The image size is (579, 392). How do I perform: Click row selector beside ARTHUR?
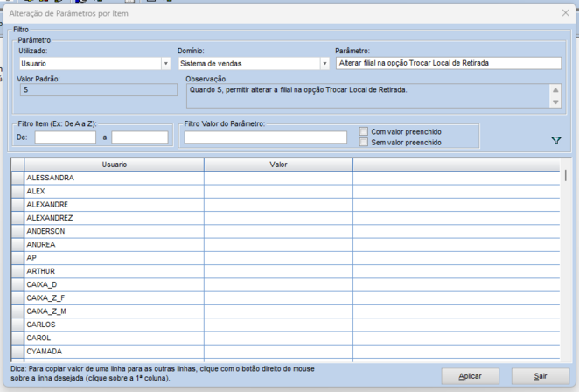17,271
